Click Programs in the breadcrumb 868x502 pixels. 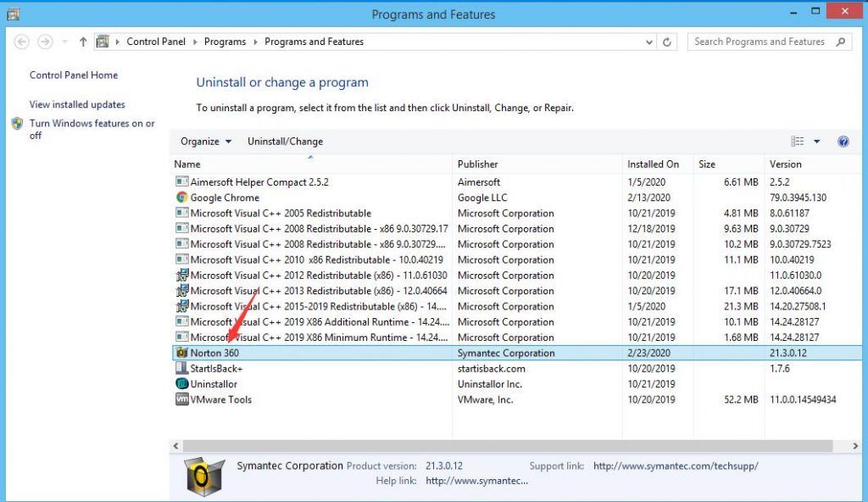click(x=225, y=42)
